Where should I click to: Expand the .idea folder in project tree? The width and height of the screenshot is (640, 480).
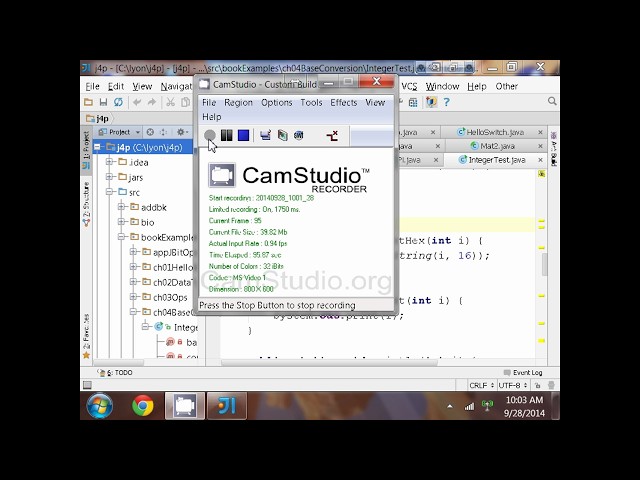click(x=109, y=162)
